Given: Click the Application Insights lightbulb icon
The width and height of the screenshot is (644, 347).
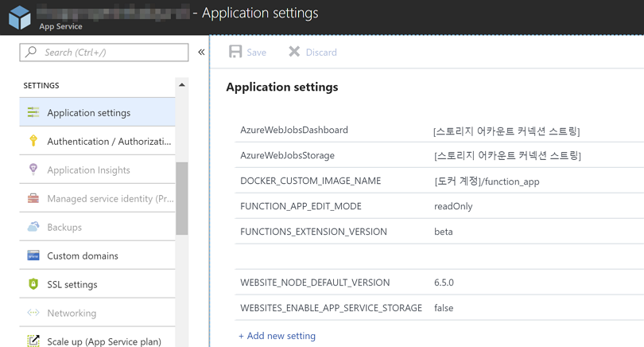Looking at the screenshot, I should click(33, 170).
